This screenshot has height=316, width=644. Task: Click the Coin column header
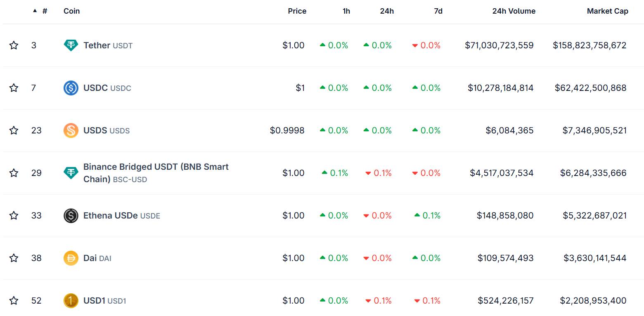point(71,11)
